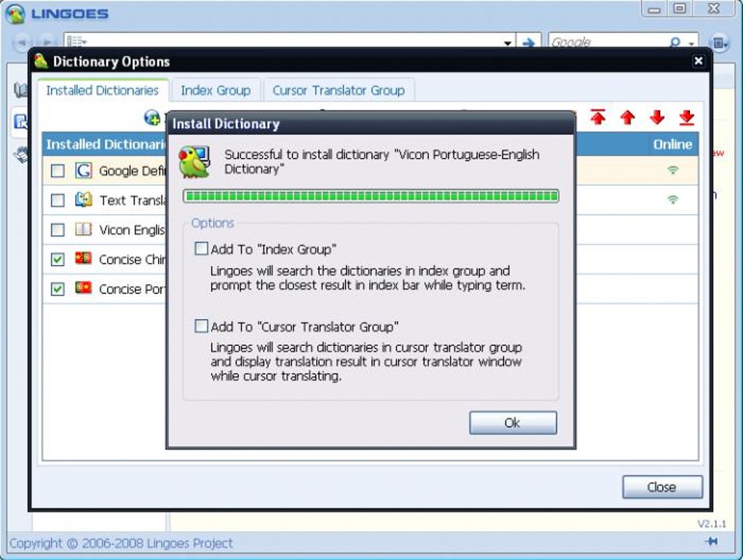
Task: Click the forward navigation arrow in Lingoes
Action: click(x=46, y=42)
